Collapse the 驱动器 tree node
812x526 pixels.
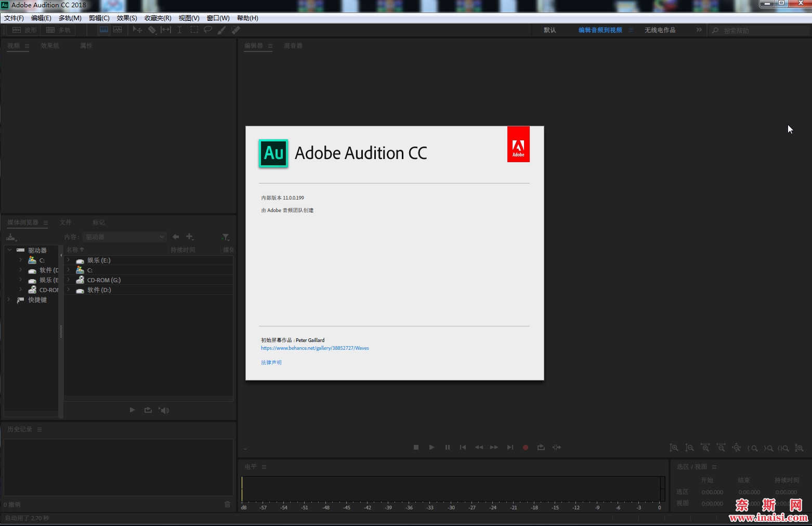[9, 250]
